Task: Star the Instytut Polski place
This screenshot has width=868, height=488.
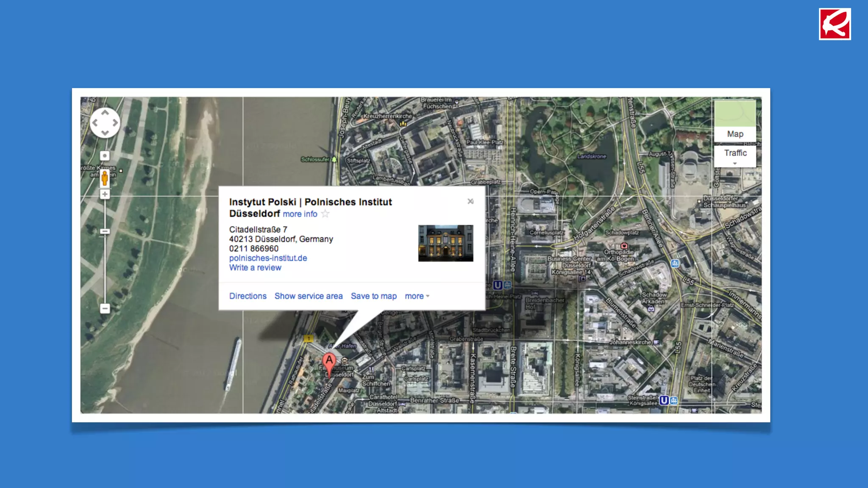Action: [325, 214]
